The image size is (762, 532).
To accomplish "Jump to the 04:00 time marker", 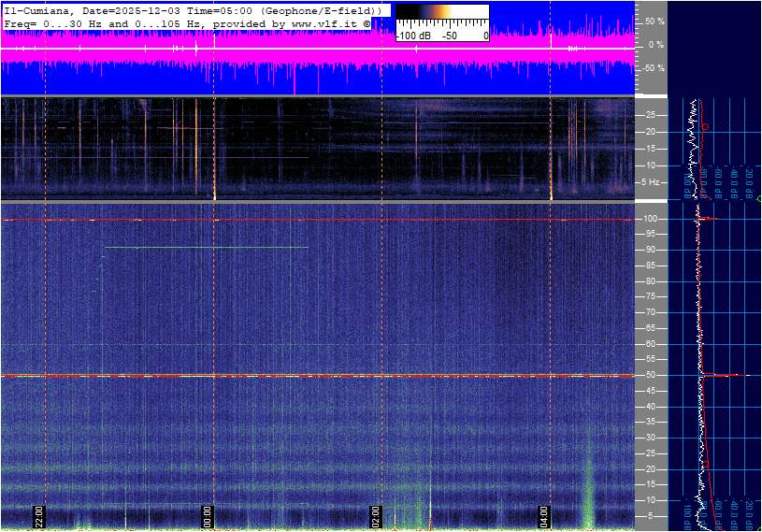I will click(544, 517).
